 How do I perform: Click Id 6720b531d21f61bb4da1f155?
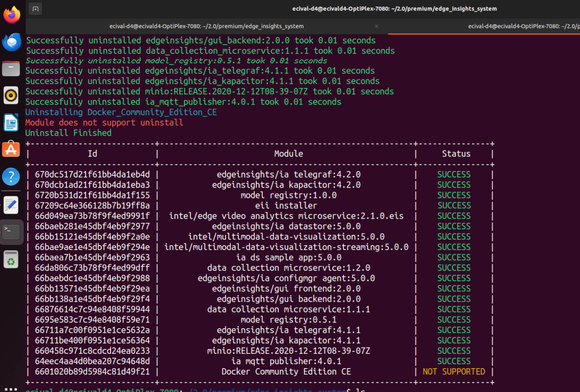92,195
